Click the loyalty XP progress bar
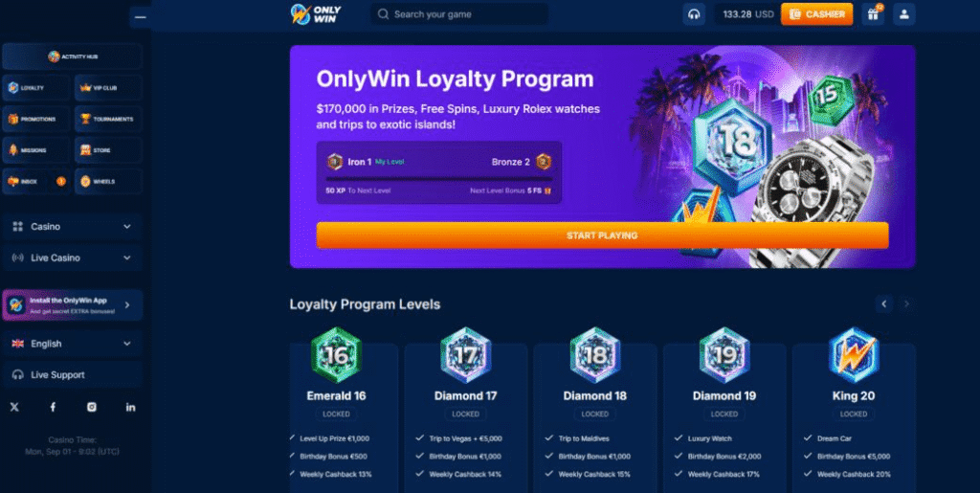 (x=438, y=179)
